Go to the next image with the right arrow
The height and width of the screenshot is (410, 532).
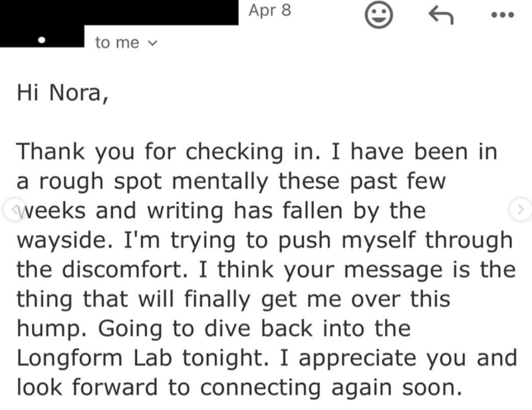click(521, 210)
